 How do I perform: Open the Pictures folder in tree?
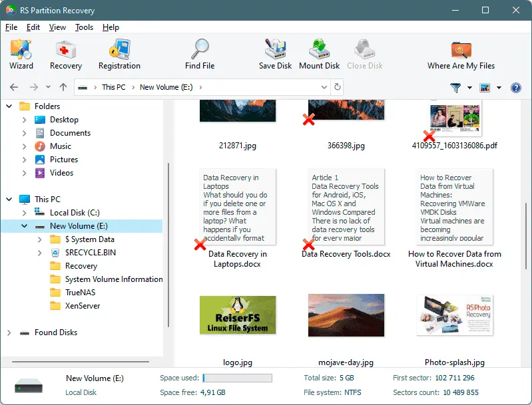coord(64,160)
